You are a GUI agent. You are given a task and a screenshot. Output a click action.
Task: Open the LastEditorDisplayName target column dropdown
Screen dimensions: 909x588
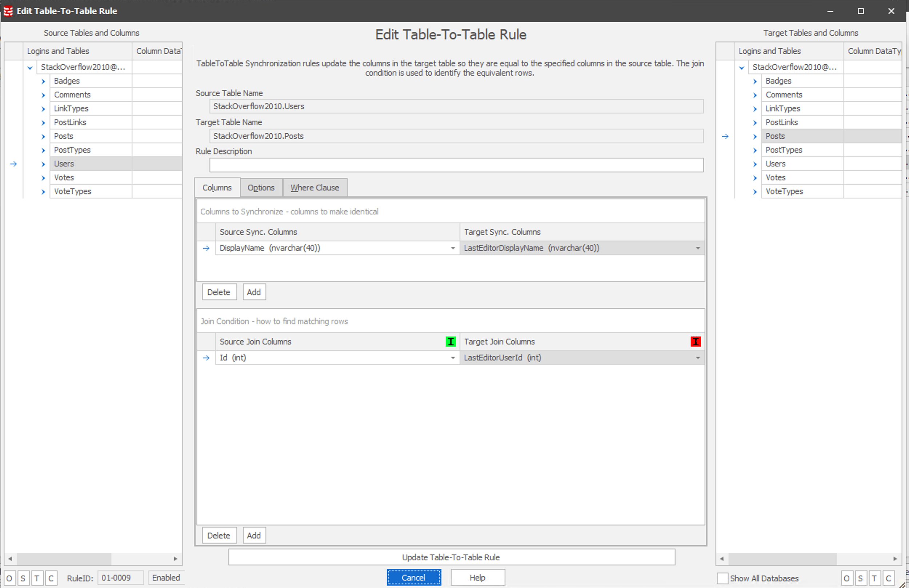(x=698, y=248)
